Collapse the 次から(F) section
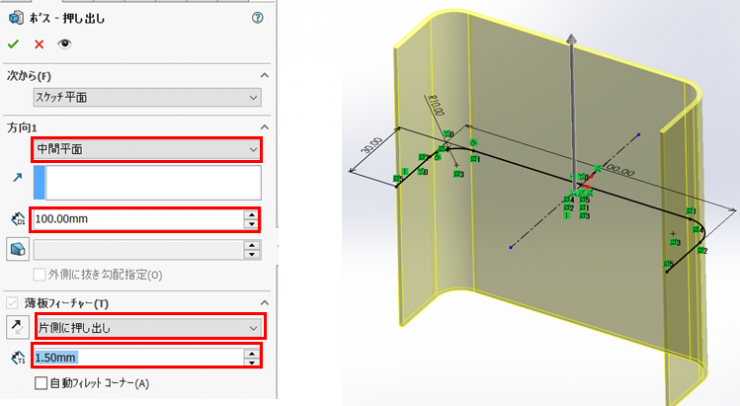740x406 pixels. pos(264,76)
